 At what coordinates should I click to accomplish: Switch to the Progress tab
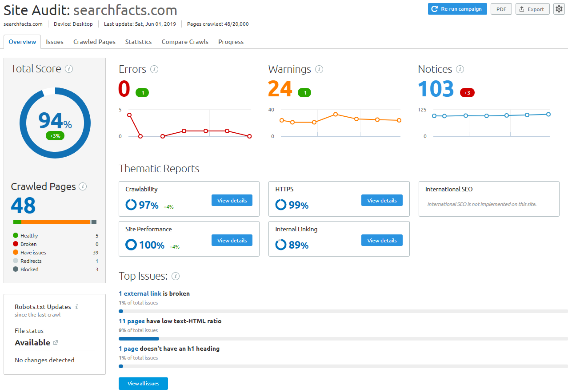[231, 42]
